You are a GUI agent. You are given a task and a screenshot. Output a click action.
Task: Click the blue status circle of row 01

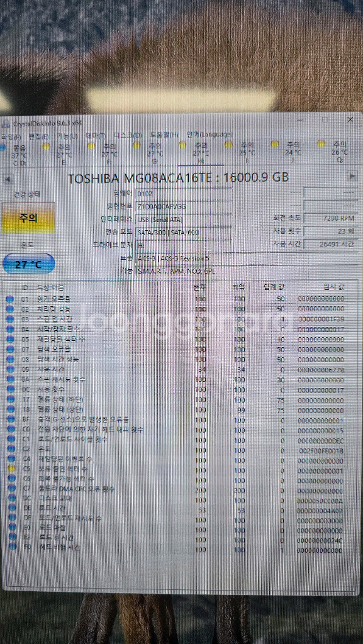coord(10,299)
